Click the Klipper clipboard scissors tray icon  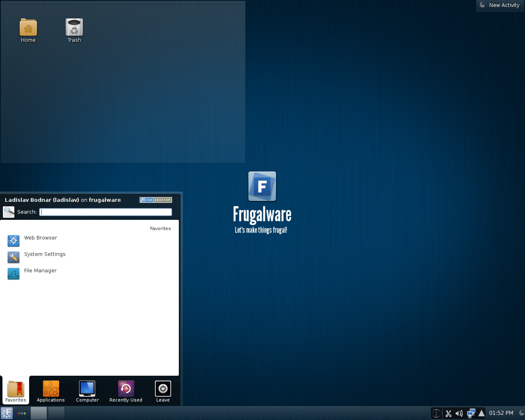pyautogui.click(x=448, y=413)
